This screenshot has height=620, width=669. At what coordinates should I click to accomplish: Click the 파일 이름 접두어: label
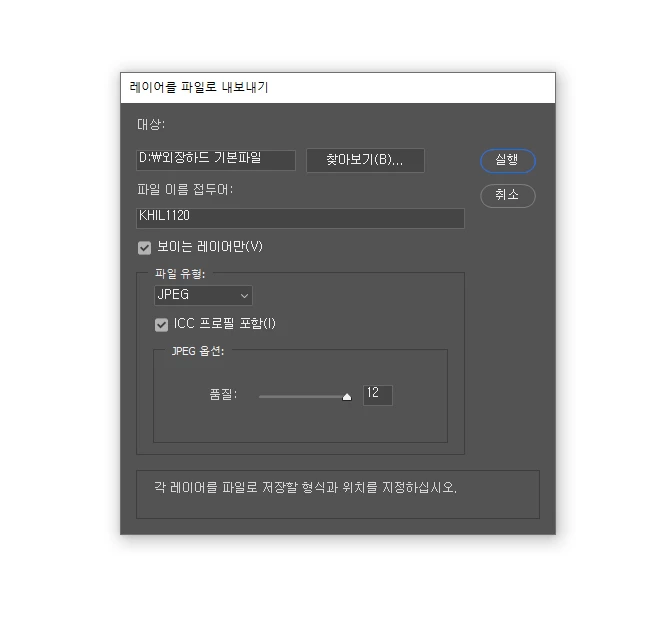pyautogui.click(x=185, y=189)
